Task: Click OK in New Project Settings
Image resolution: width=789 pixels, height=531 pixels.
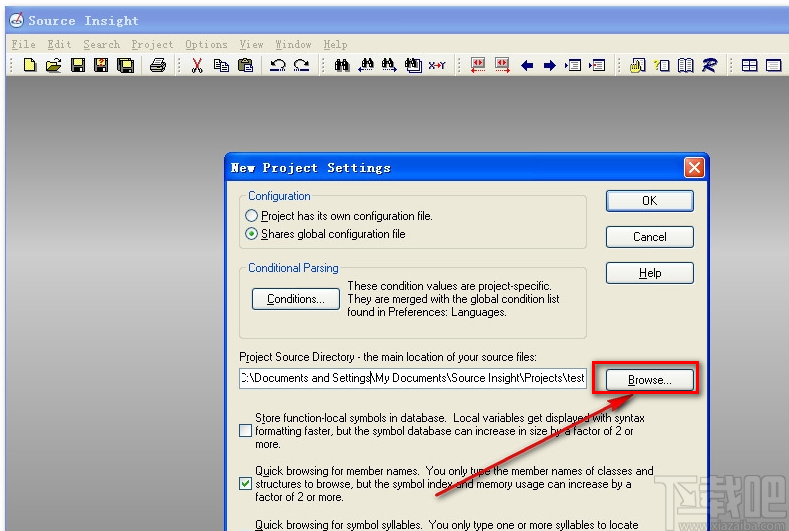Action: click(650, 201)
